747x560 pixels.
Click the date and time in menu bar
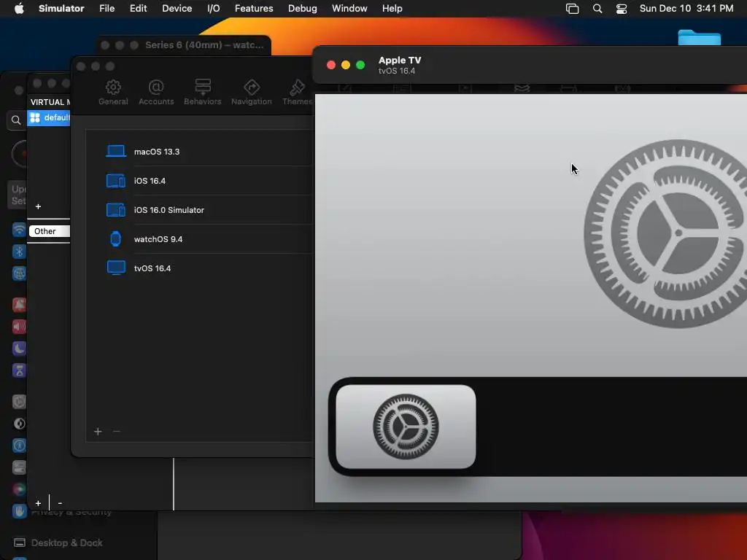686,9
